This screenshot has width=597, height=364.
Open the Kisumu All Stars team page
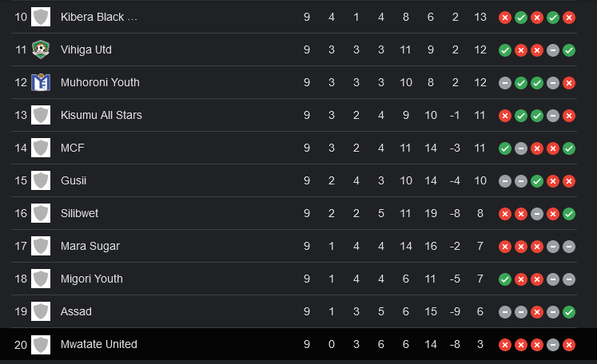(x=101, y=115)
